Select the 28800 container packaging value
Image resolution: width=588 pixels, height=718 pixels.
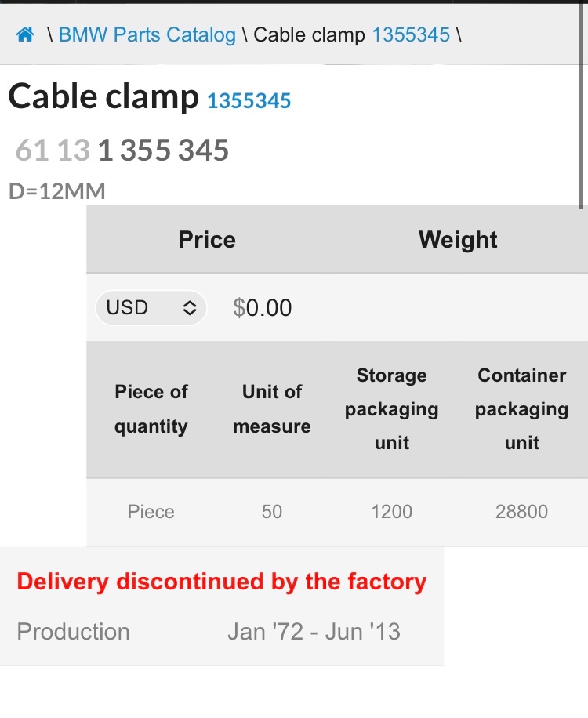point(521,512)
